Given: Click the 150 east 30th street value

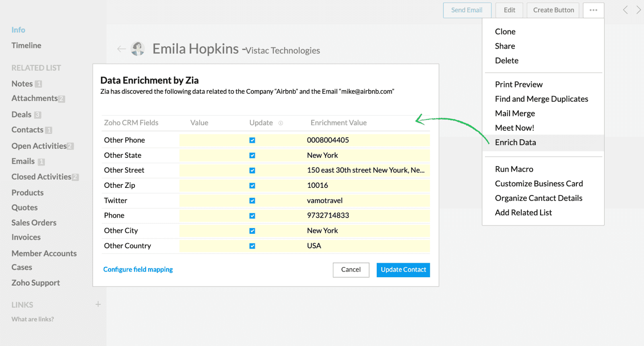Looking at the screenshot, I should [x=365, y=170].
